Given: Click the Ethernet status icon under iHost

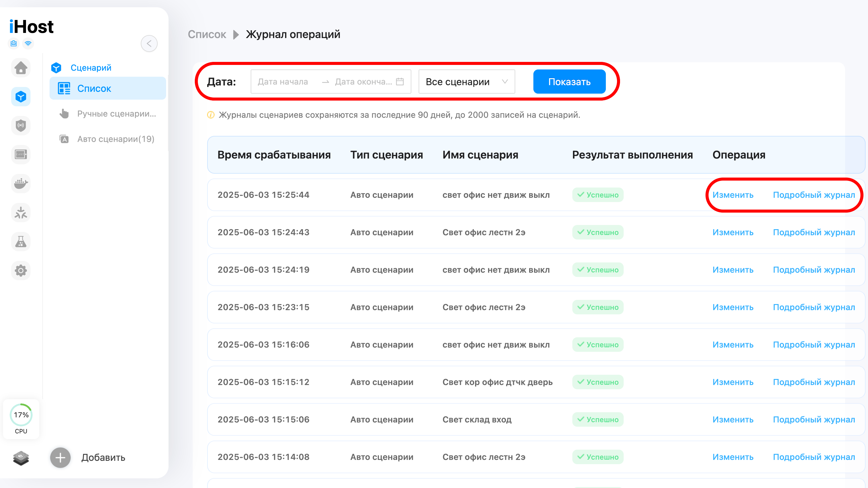Looking at the screenshot, I should coord(14,43).
